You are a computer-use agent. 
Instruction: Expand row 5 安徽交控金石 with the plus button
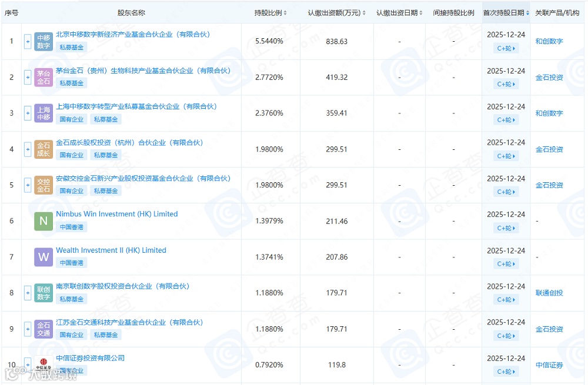point(28,185)
